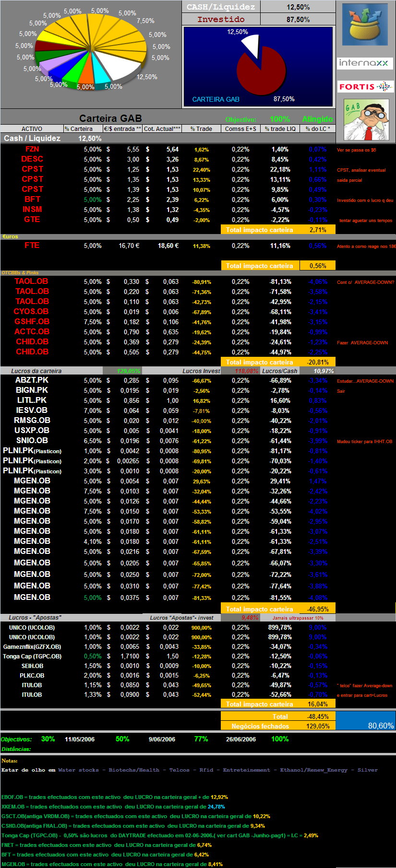Select the CASH/Liquidez header cell

point(221,7)
